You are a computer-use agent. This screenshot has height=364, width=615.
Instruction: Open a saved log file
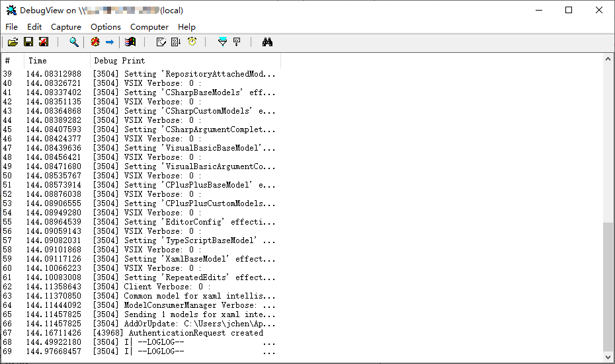click(x=13, y=42)
